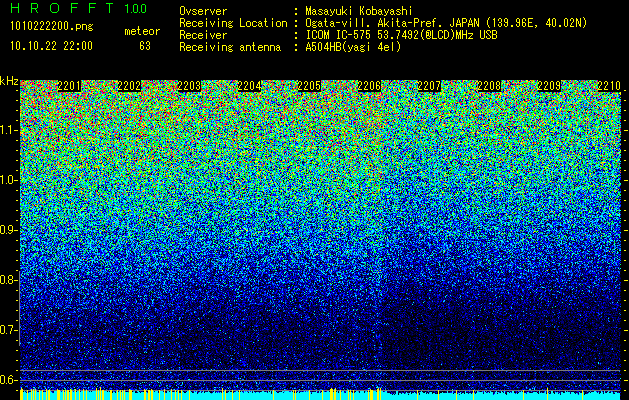Click the 2205 time marker
Image resolution: width=629 pixels, height=400 pixels.
[309, 86]
